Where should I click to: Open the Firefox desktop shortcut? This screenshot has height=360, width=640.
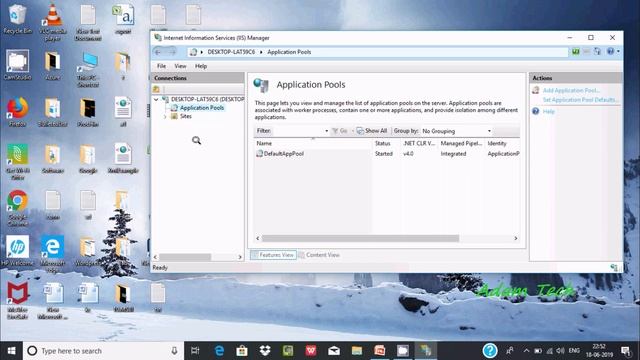tap(17, 112)
